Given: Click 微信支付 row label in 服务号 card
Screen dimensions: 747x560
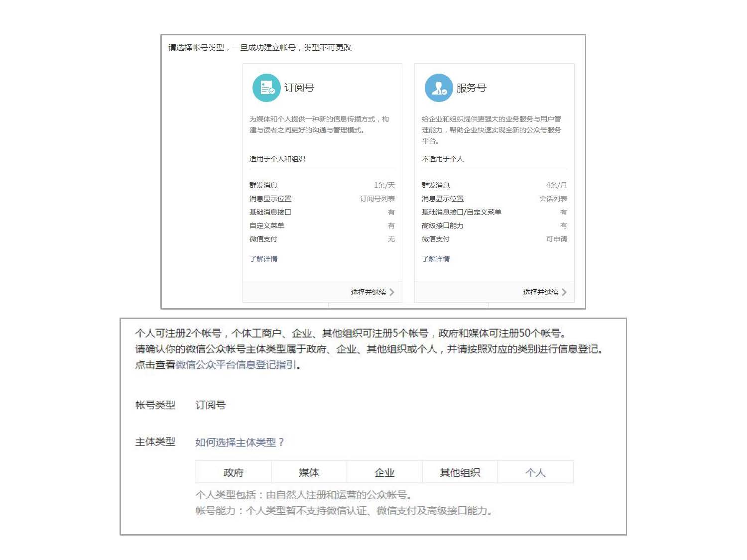Looking at the screenshot, I should point(436,239).
